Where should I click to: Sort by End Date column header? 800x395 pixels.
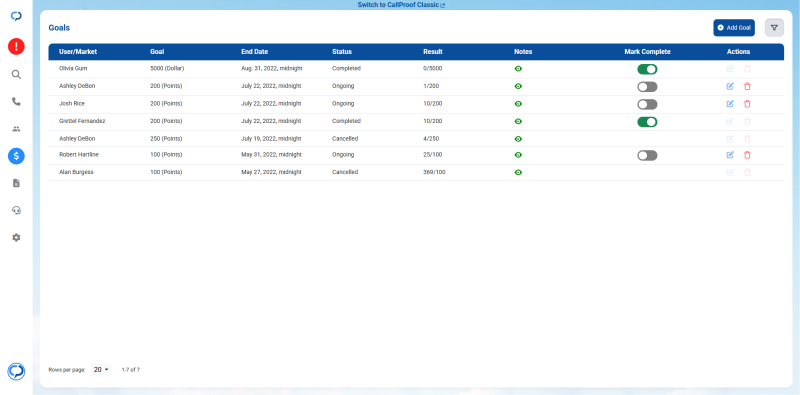[x=255, y=52]
